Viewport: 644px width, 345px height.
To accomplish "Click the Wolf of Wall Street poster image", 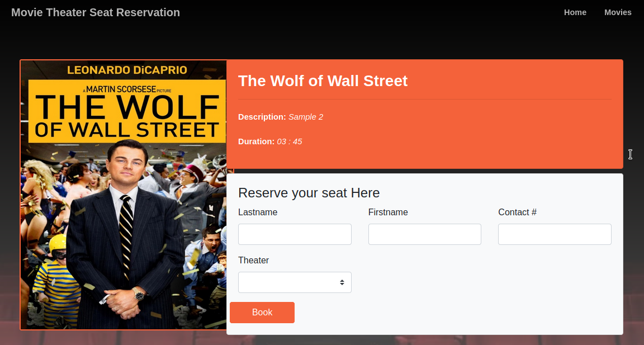I will (124, 195).
